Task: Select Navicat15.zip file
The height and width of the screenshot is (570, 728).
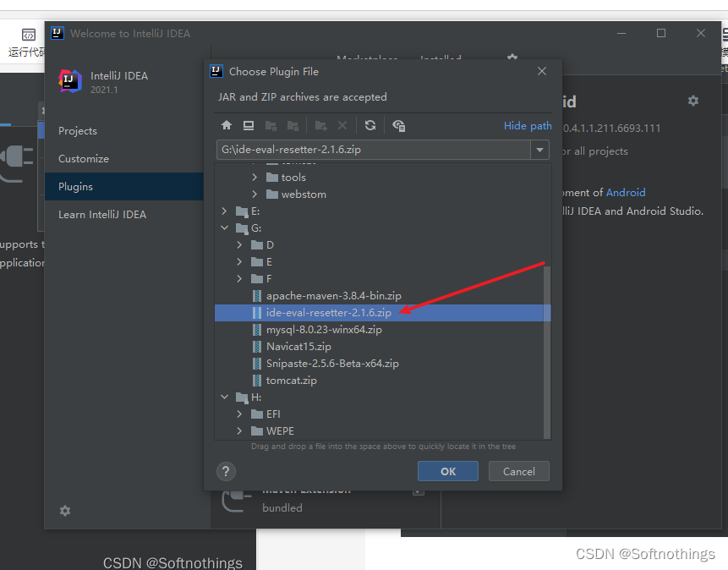Action: [x=298, y=347]
